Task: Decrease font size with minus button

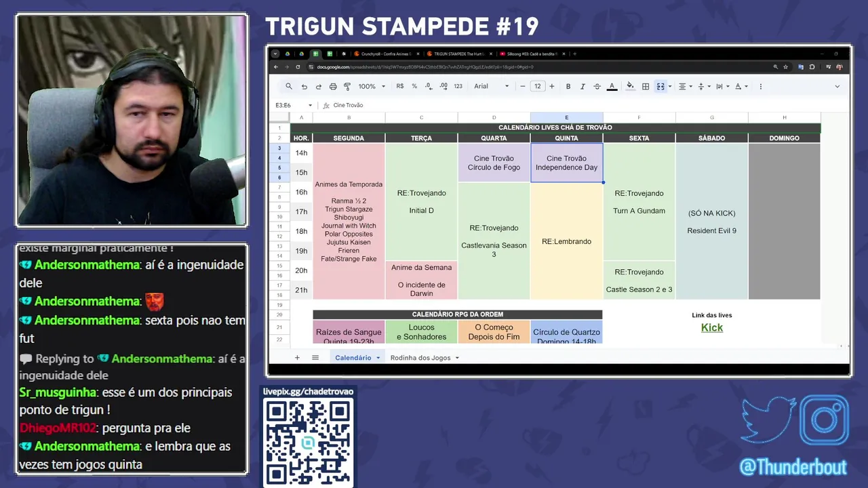Action: [523, 86]
